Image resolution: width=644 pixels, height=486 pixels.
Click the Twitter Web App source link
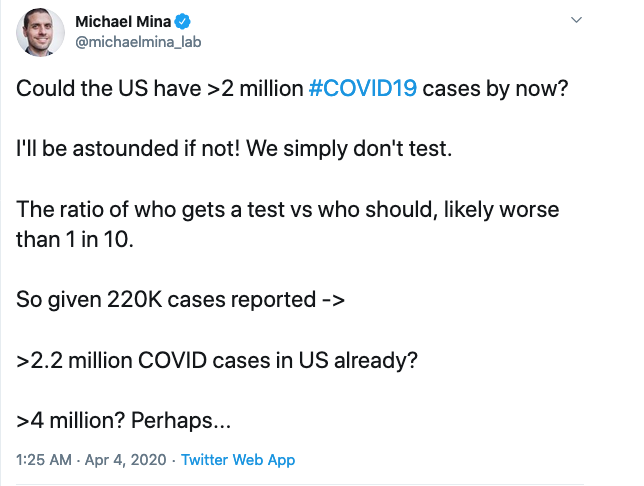[238, 459]
